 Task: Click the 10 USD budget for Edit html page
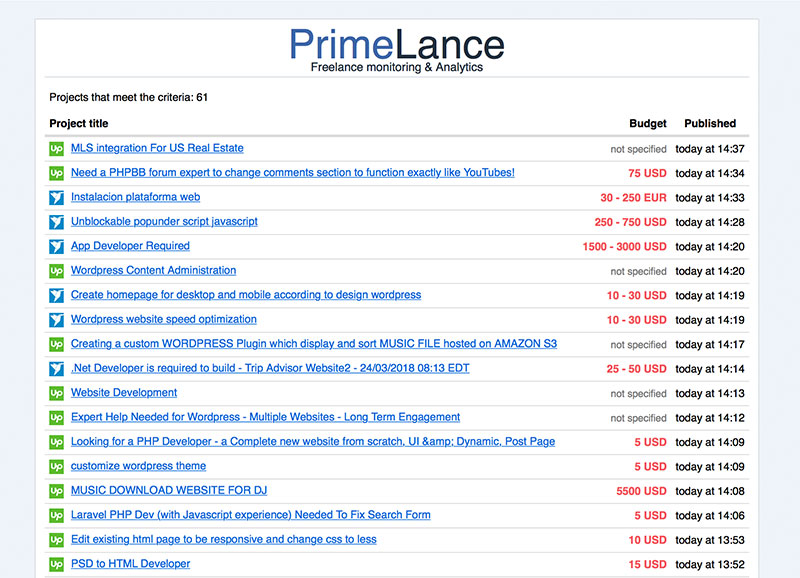click(647, 540)
